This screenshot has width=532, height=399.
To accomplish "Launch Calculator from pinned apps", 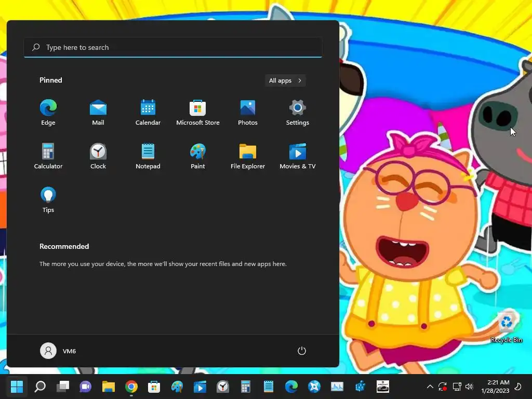I will pos(48,156).
